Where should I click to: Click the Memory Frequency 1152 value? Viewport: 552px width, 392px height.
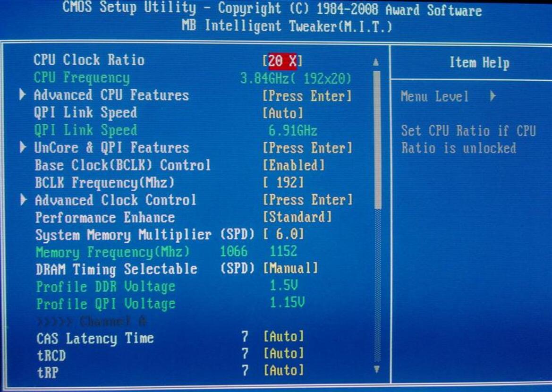(283, 251)
